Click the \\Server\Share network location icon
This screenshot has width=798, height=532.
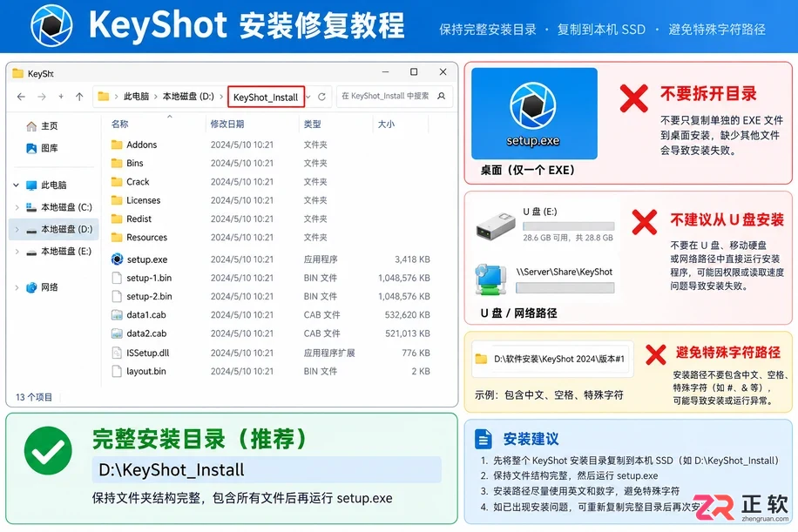tap(490, 279)
